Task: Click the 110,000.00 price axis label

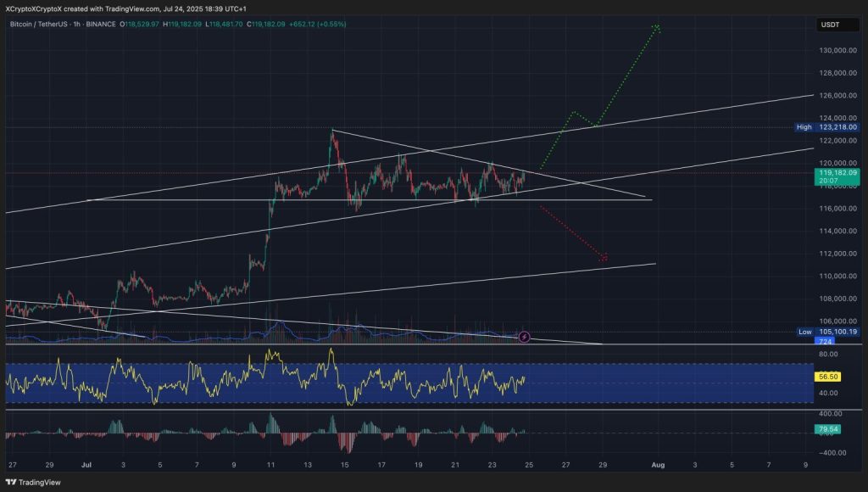Action: point(837,276)
